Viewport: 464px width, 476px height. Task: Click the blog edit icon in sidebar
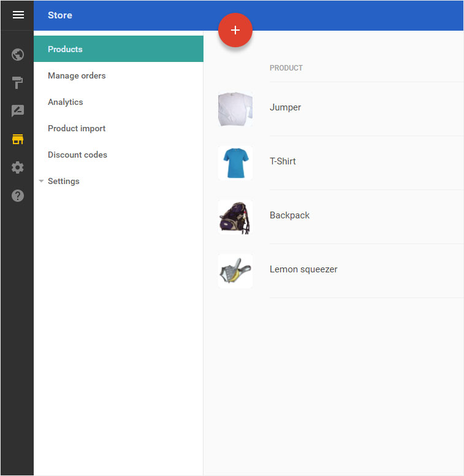click(18, 111)
